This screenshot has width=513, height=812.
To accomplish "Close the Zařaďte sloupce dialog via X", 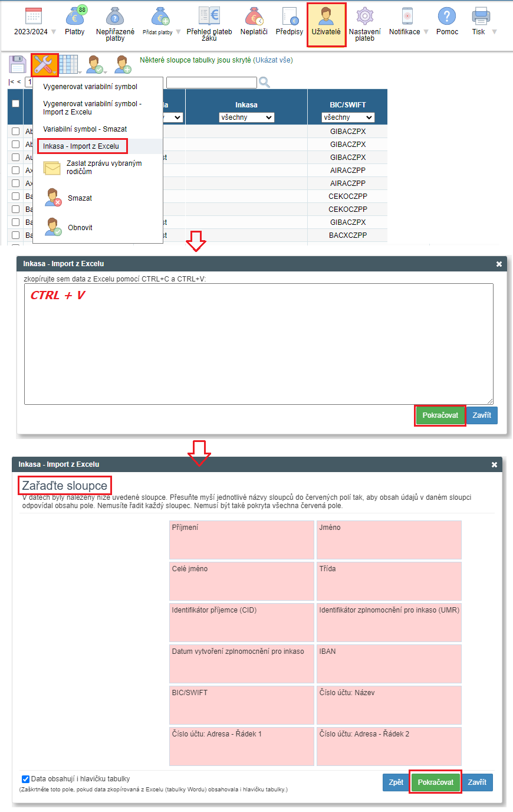I will coord(494,464).
